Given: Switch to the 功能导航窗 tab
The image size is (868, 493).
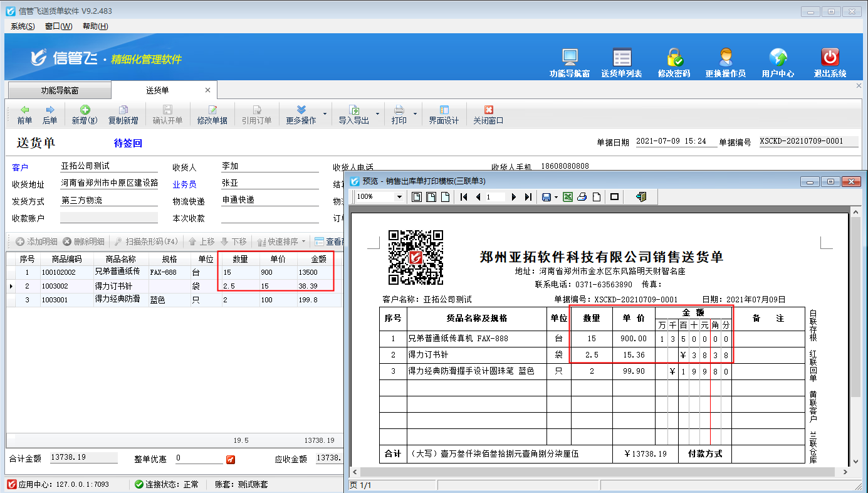Looking at the screenshot, I should pyautogui.click(x=60, y=90).
